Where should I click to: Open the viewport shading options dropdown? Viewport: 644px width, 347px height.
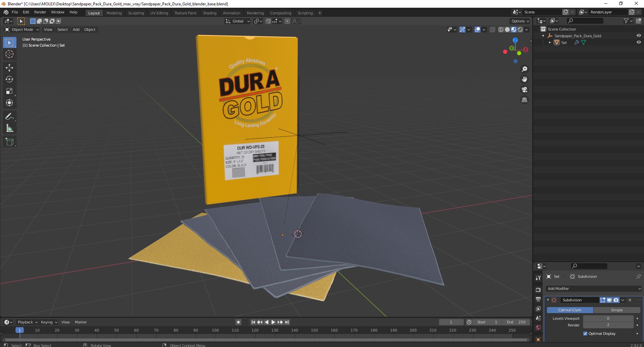pos(526,30)
